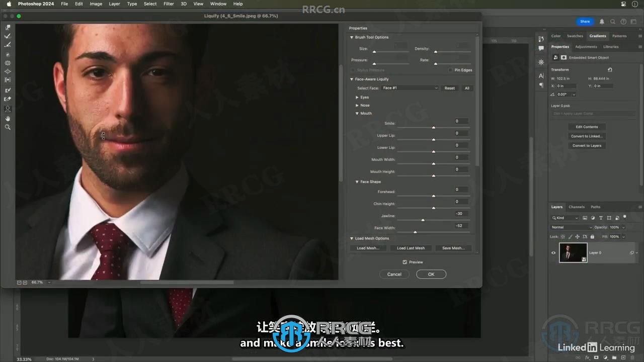Image resolution: width=644 pixels, height=362 pixels.
Task: Switch to the Swatches tab
Action: [575, 36]
